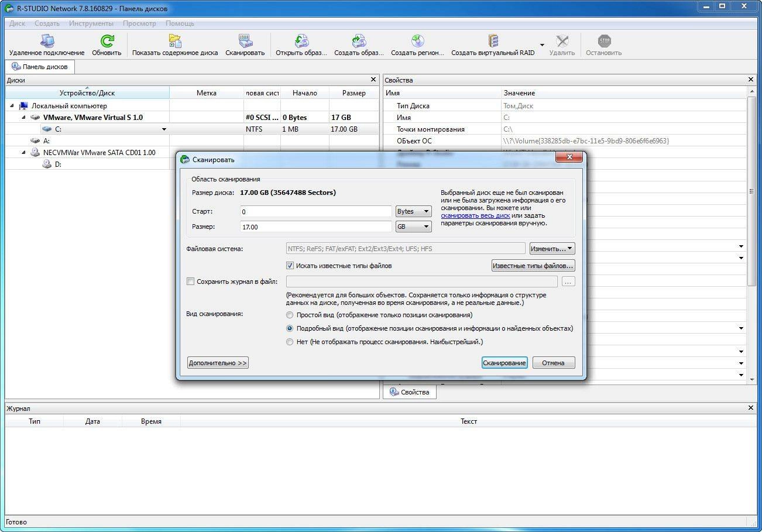Screen dimensions: 762x532
Task: Open the Инструменты menu
Action: pos(91,23)
